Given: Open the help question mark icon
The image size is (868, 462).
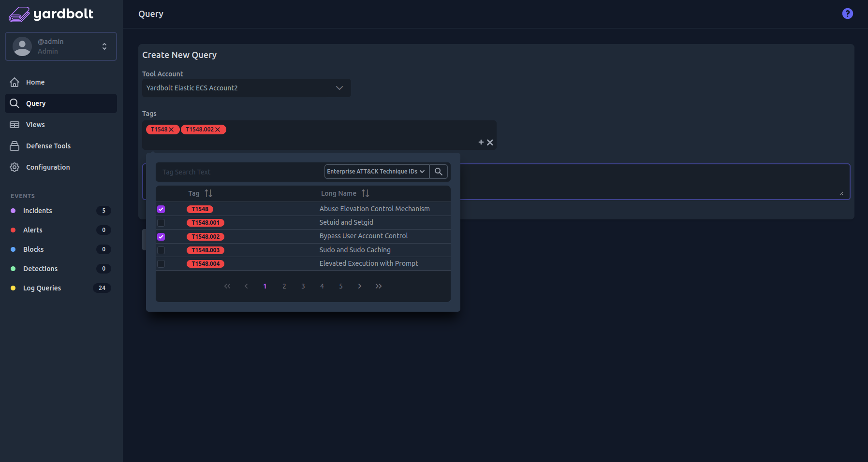Looking at the screenshot, I should pyautogui.click(x=847, y=14).
